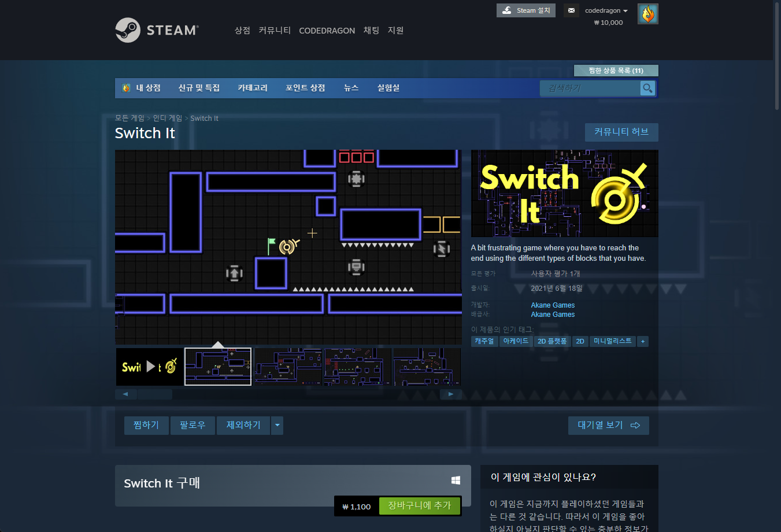781x532 pixels.
Task: Click the Windows platform icon
Action: [x=456, y=481]
